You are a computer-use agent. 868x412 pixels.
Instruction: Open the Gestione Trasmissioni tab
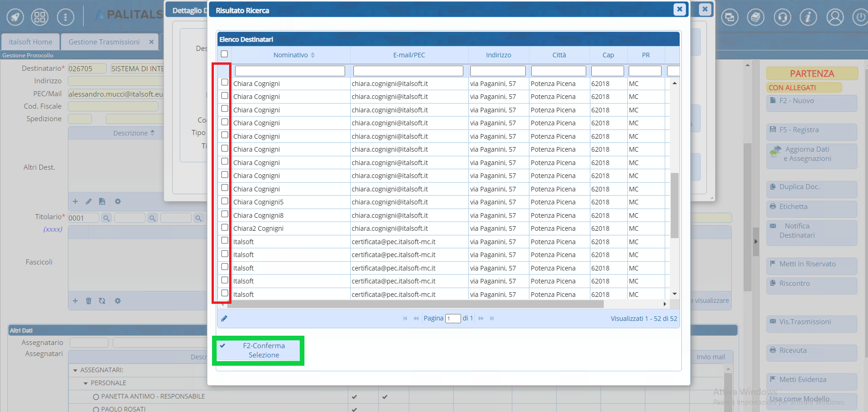coord(104,42)
